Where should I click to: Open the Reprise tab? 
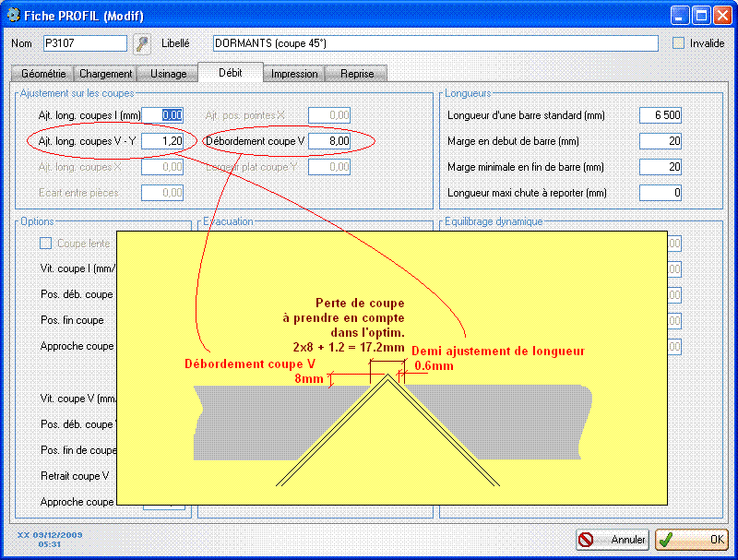357,74
